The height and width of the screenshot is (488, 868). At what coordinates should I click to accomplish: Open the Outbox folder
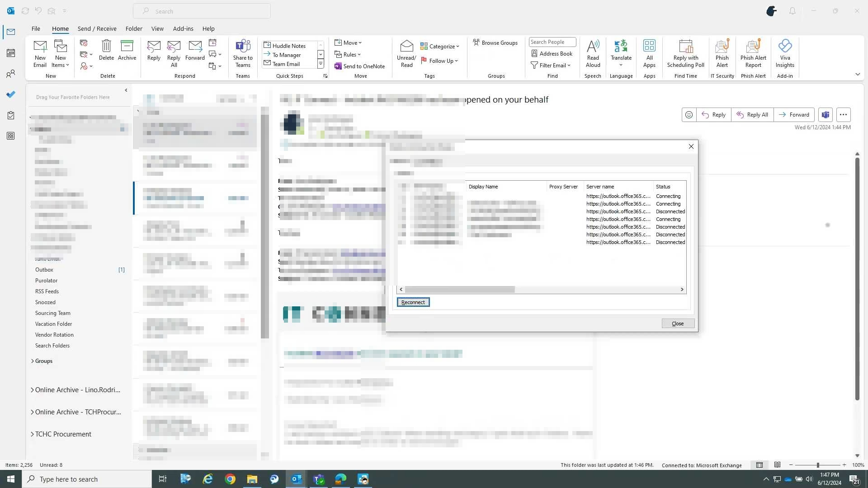click(x=44, y=270)
